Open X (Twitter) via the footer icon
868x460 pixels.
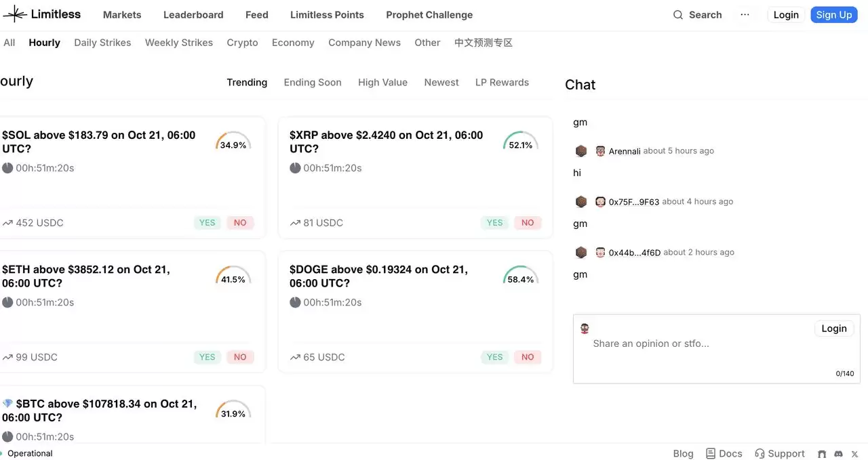(x=854, y=453)
